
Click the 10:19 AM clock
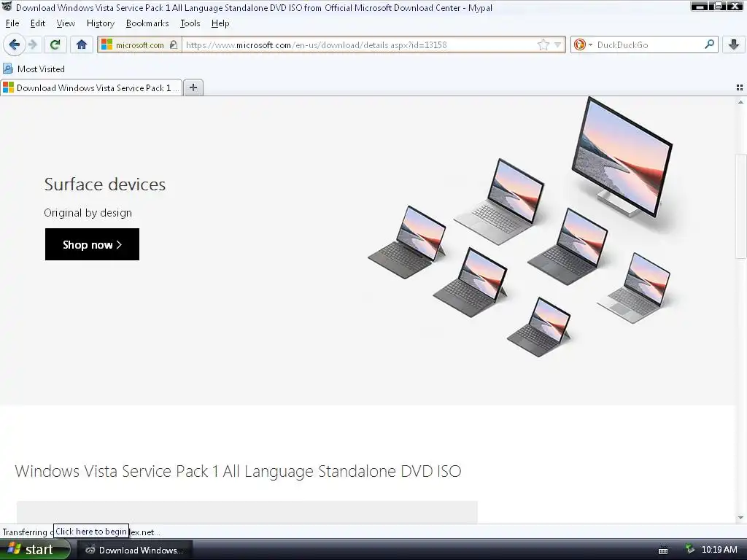tap(719, 550)
